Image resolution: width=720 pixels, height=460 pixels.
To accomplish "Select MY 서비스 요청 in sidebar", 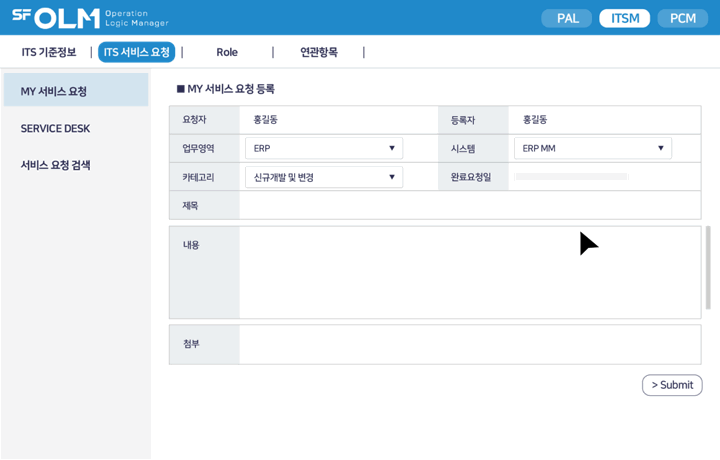I will click(75, 91).
